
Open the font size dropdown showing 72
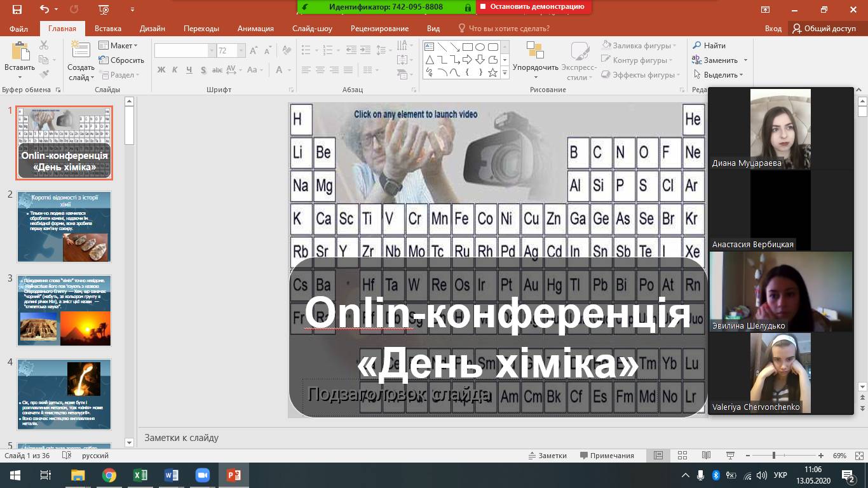click(241, 51)
